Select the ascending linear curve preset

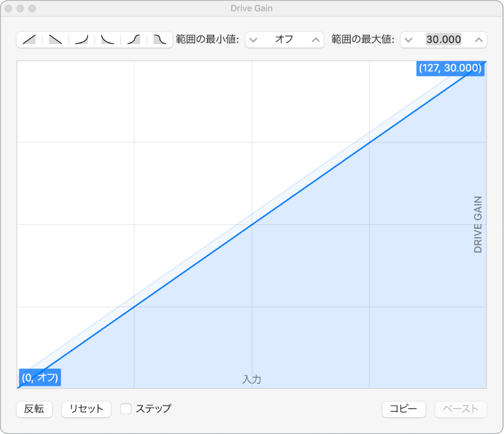pyautogui.click(x=28, y=40)
